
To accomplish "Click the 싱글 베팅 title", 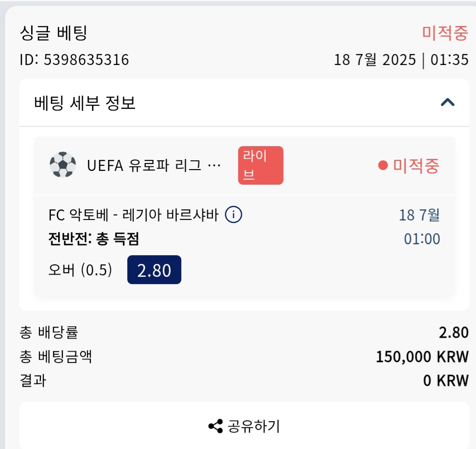I will [54, 33].
